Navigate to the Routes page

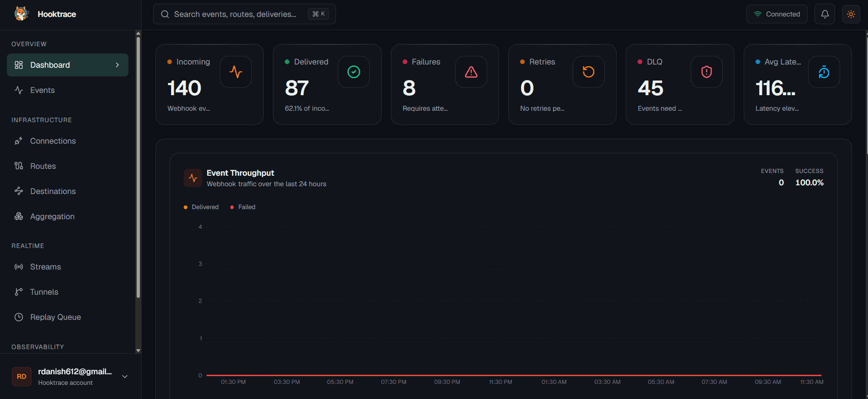[68, 166]
